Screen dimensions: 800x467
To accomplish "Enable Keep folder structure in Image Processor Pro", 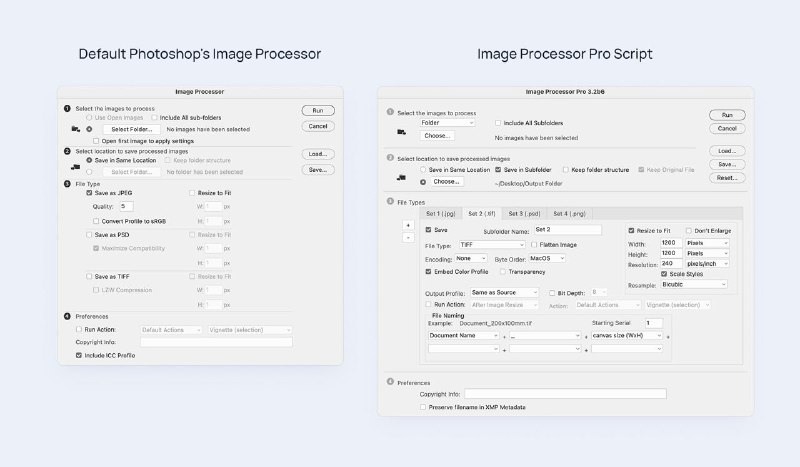I will point(565,169).
